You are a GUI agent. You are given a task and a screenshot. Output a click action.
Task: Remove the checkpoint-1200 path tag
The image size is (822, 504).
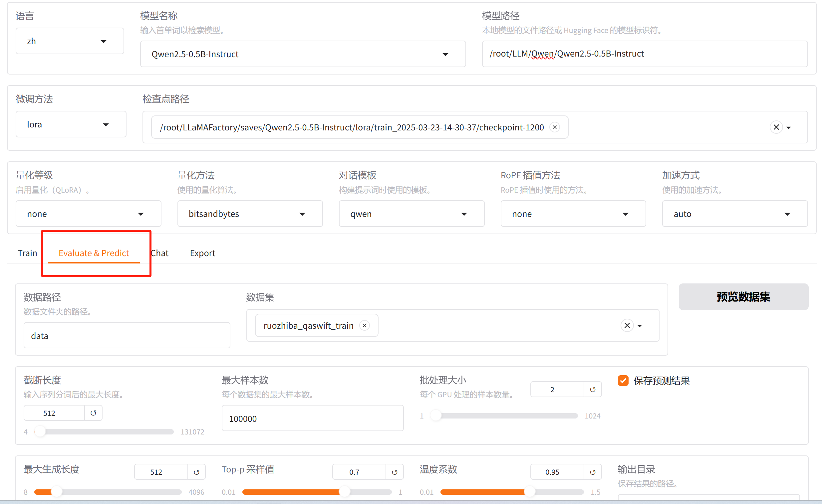tap(554, 127)
